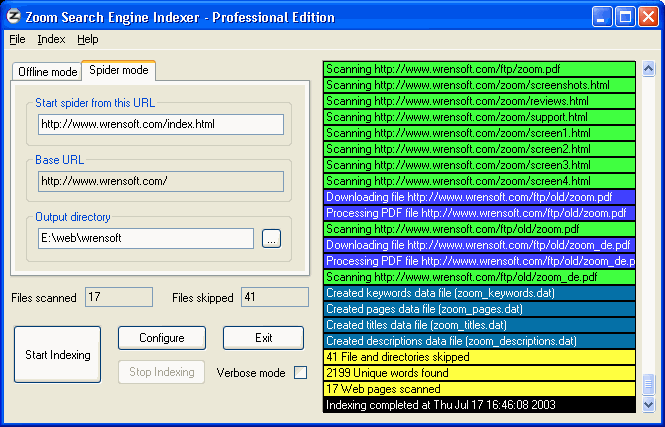Click the Start Indexing button
The width and height of the screenshot is (665, 427).
point(58,354)
